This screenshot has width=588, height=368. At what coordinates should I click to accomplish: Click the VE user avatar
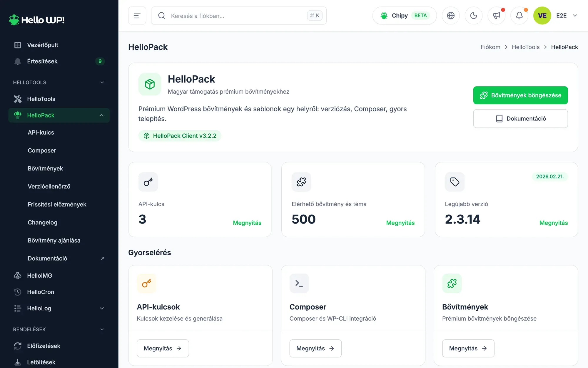pos(542,16)
